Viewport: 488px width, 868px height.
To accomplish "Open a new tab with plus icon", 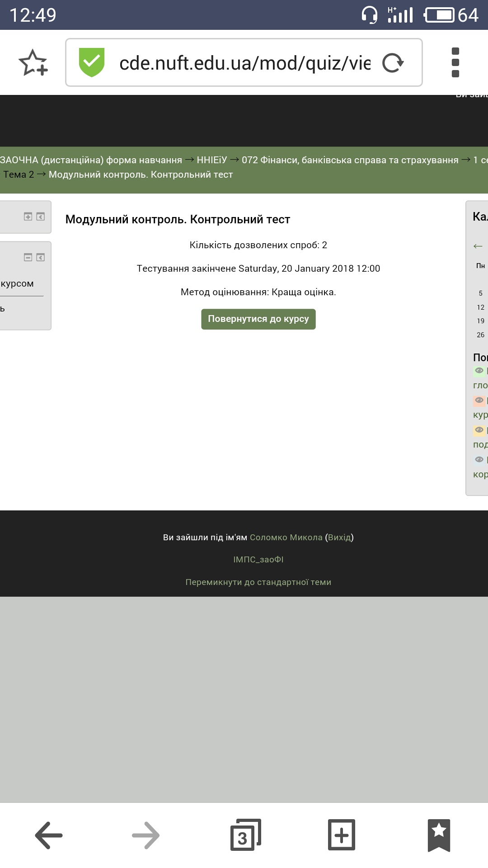I will pyautogui.click(x=342, y=835).
